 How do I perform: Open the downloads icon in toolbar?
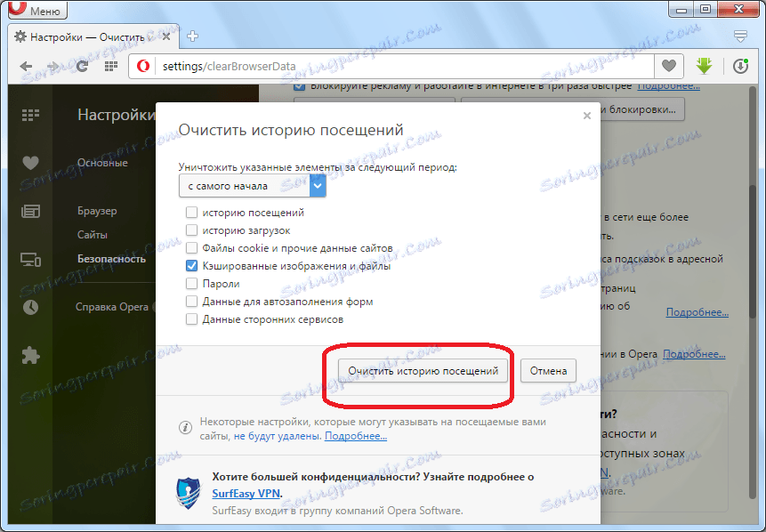tap(740, 66)
